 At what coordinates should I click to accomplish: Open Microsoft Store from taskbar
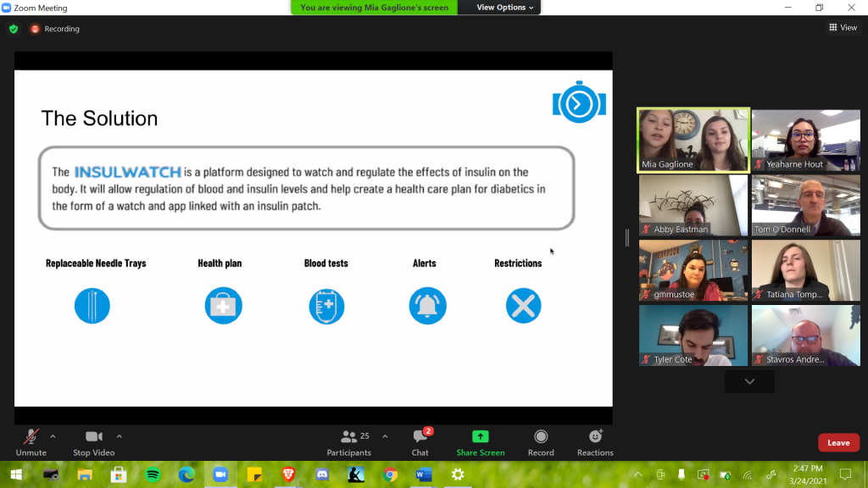tap(119, 474)
